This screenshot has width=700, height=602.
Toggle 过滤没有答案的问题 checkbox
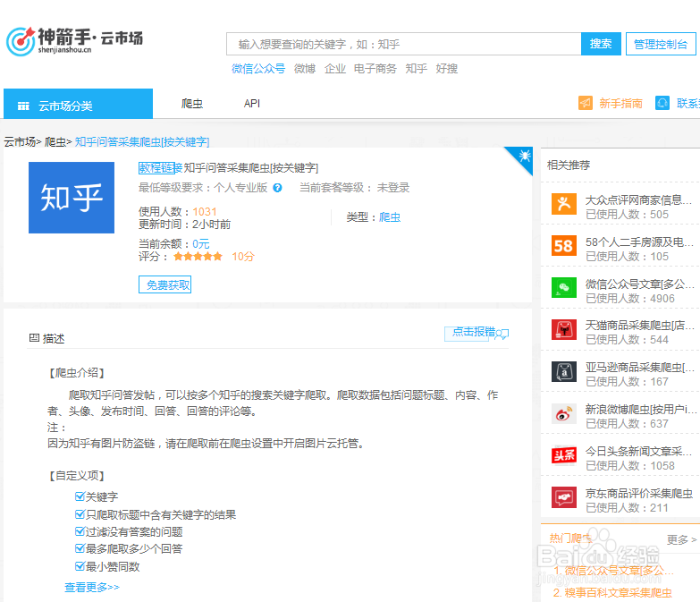[80, 531]
